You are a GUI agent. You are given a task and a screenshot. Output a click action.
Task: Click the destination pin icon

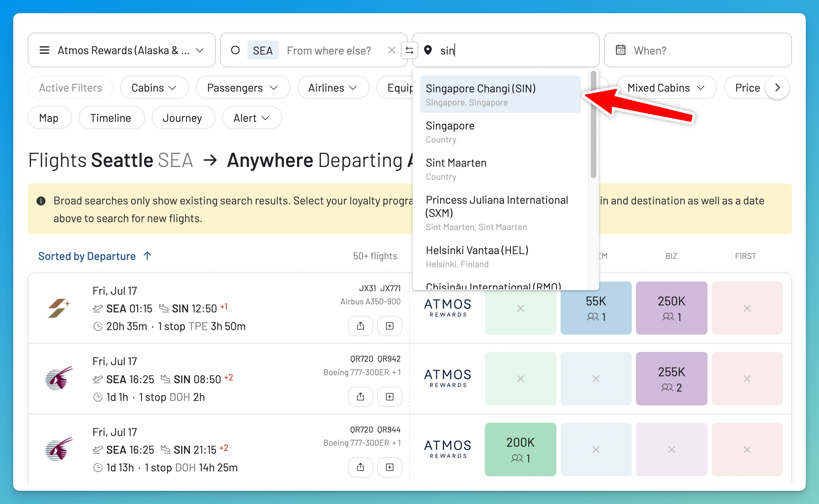click(428, 50)
